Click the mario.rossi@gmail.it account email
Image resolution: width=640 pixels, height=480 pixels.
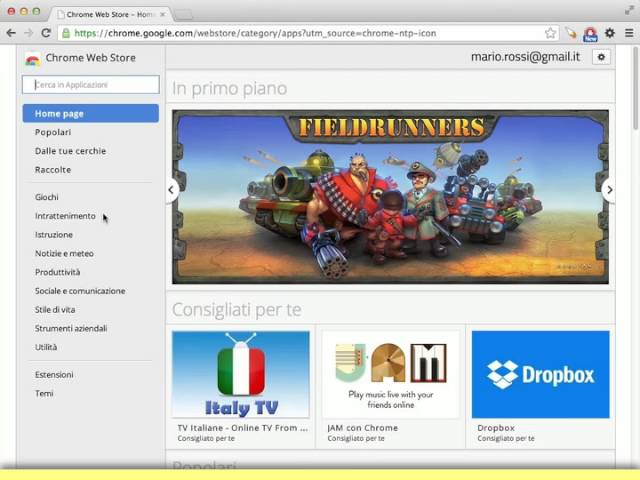[525, 57]
